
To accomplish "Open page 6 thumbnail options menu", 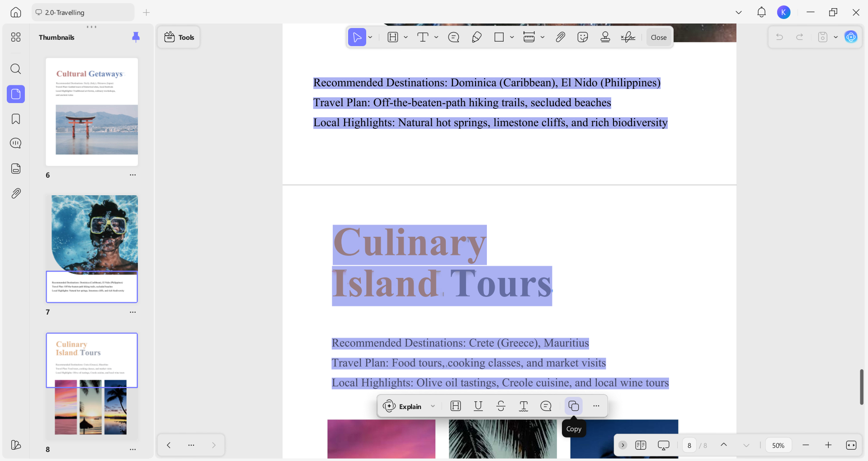I will click(132, 175).
